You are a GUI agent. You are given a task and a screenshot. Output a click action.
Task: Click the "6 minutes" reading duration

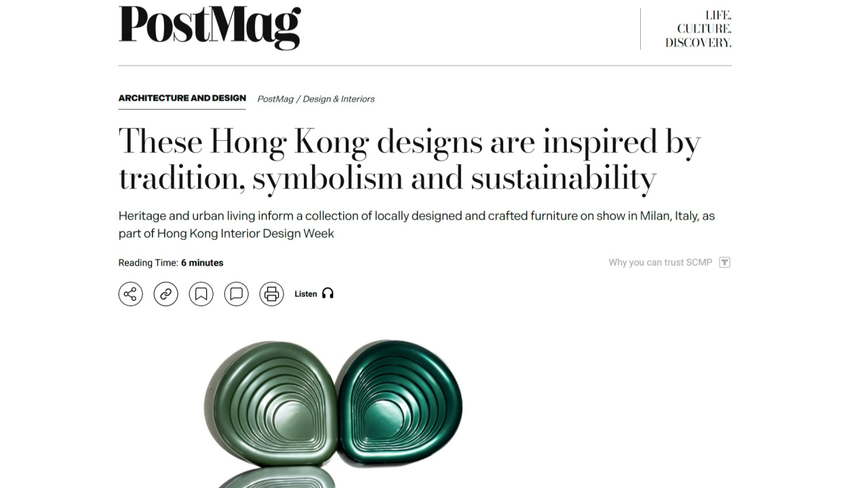(202, 263)
